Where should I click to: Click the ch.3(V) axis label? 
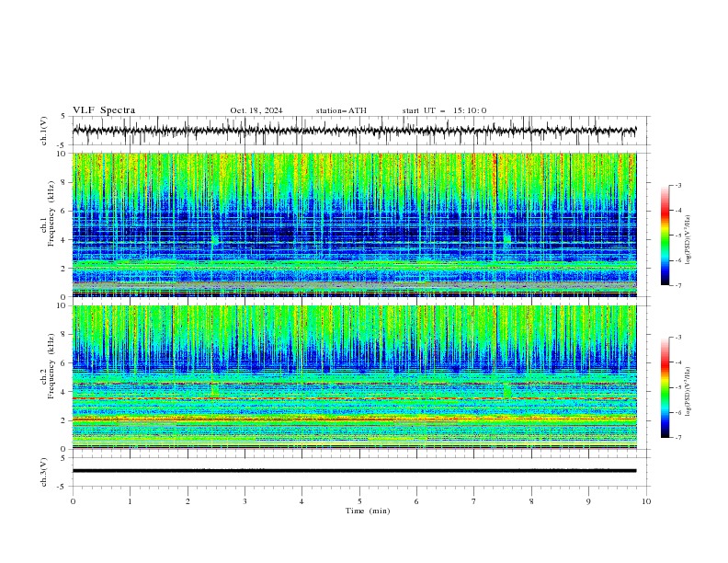pyautogui.click(x=44, y=472)
